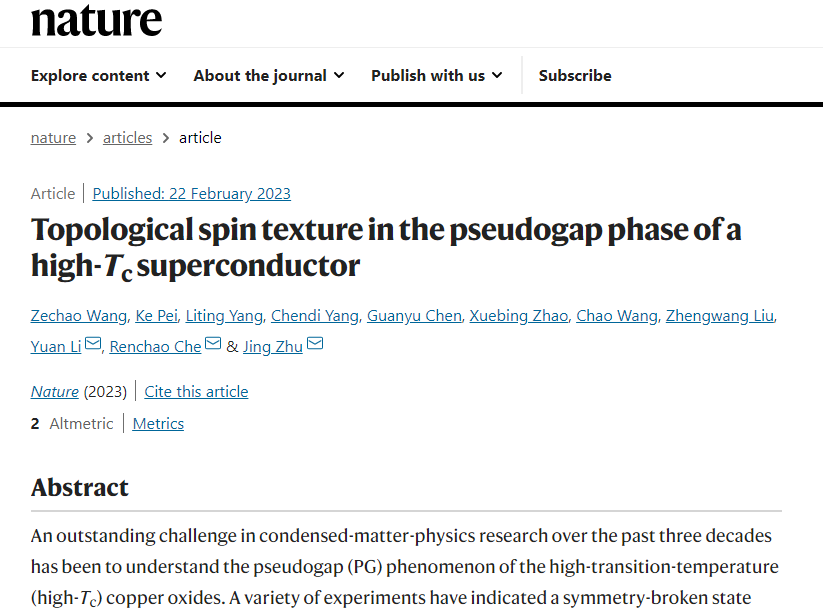Open the Subscribe page
823x612 pixels.
pos(575,76)
